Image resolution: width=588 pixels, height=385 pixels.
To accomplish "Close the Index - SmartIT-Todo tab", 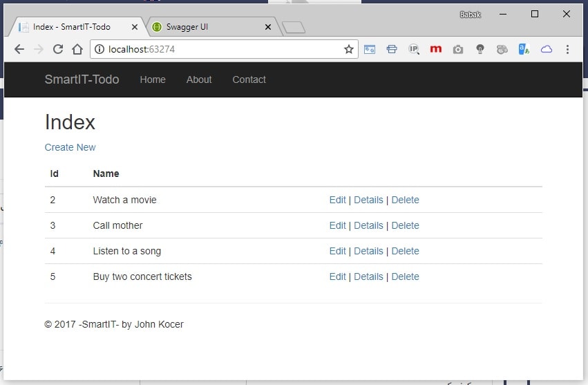I will pos(134,27).
